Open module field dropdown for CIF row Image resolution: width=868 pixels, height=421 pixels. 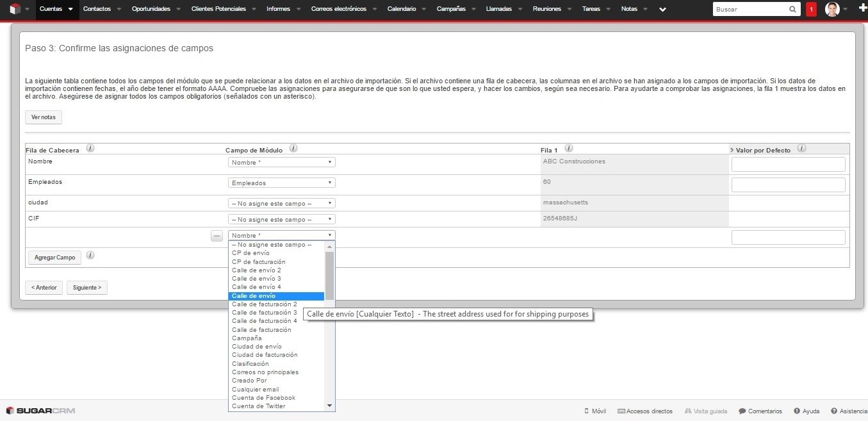pyautogui.click(x=281, y=219)
